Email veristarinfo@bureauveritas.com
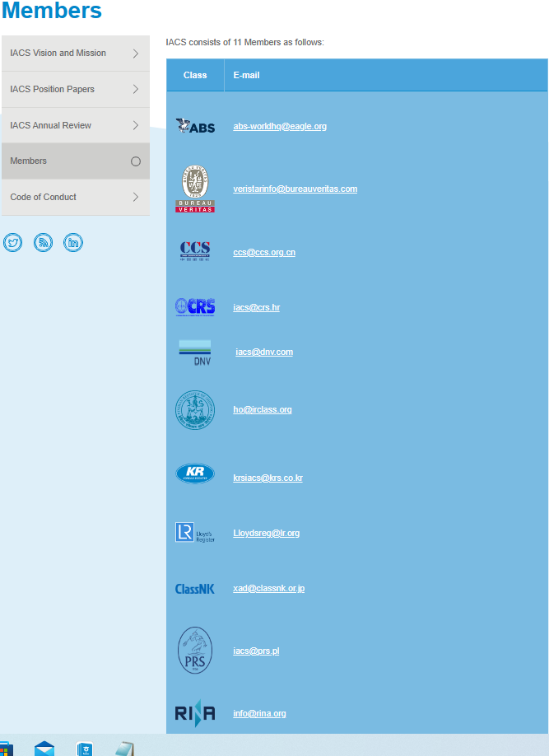The image size is (549, 756). [x=295, y=189]
